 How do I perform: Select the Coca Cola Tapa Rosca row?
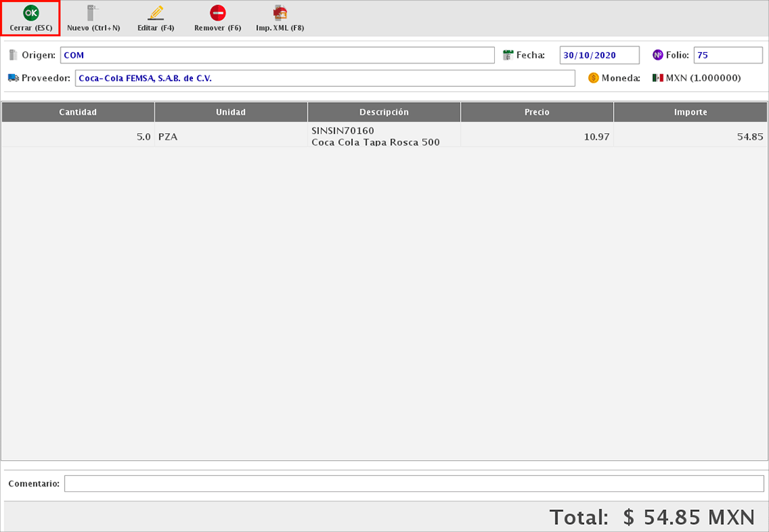coord(375,137)
